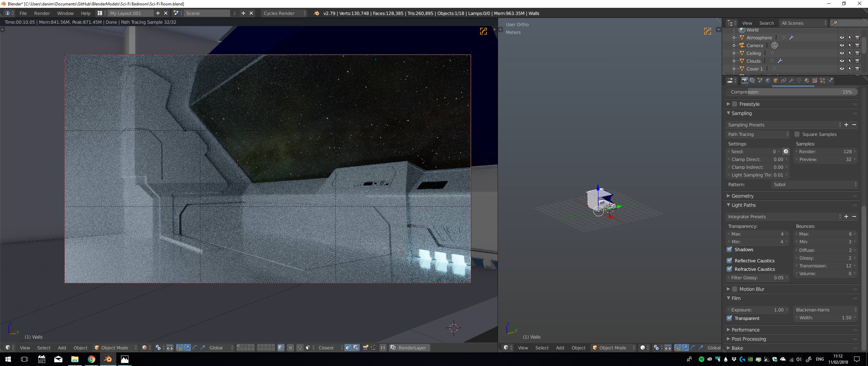Viewport: 868px width, 366px height.
Task: Open the Object Mode dropdown in the left viewport
Action: pos(116,348)
